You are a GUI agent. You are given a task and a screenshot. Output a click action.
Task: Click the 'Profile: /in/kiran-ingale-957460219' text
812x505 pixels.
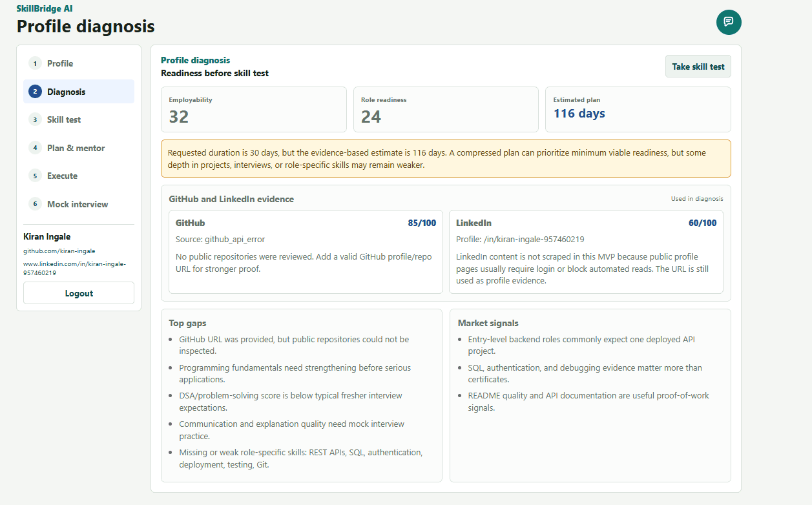tap(520, 239)
